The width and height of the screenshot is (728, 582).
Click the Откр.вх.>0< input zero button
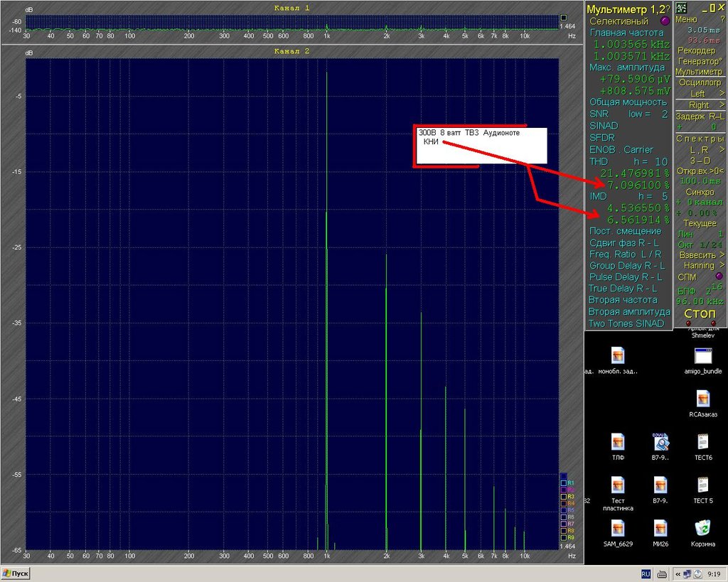tap(700, 171)
